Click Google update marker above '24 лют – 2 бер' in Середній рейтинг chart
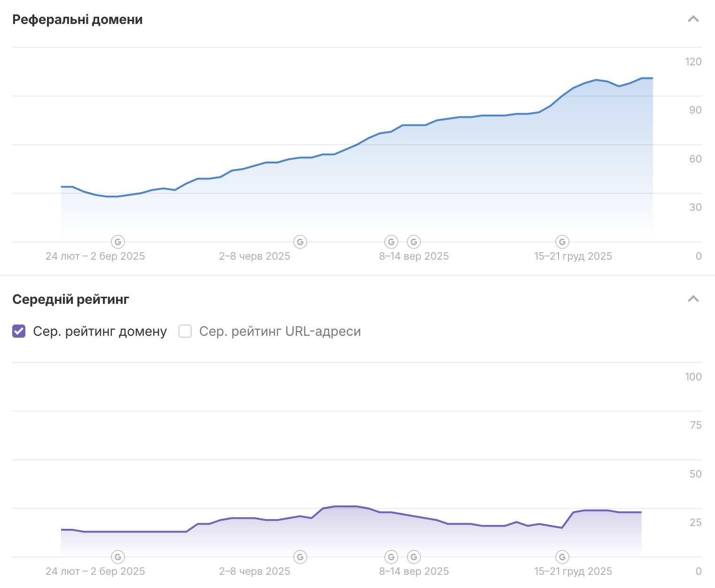 (118, 557)
